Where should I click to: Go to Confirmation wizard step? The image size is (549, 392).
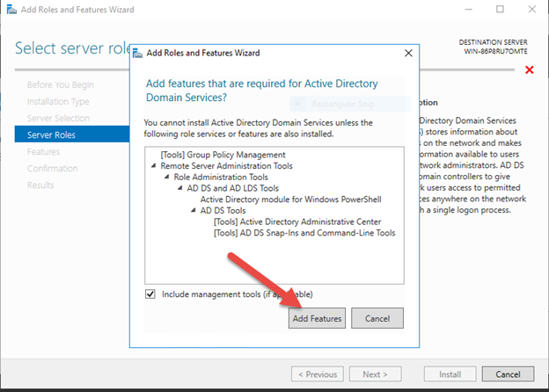tap(53, 168)
